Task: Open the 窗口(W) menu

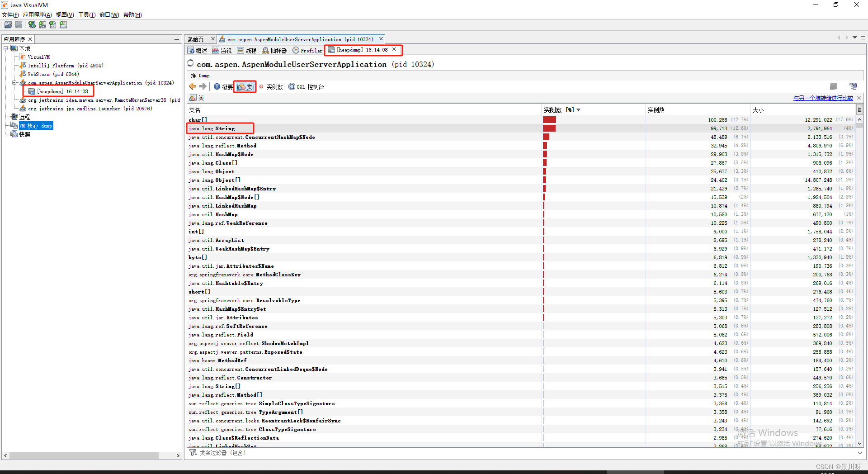Action: 109,15
